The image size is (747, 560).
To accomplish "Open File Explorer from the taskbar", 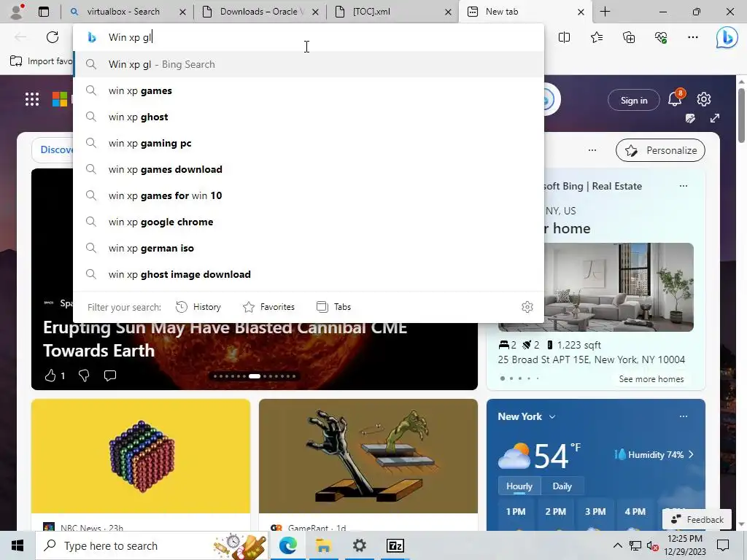I will [323, 545].
